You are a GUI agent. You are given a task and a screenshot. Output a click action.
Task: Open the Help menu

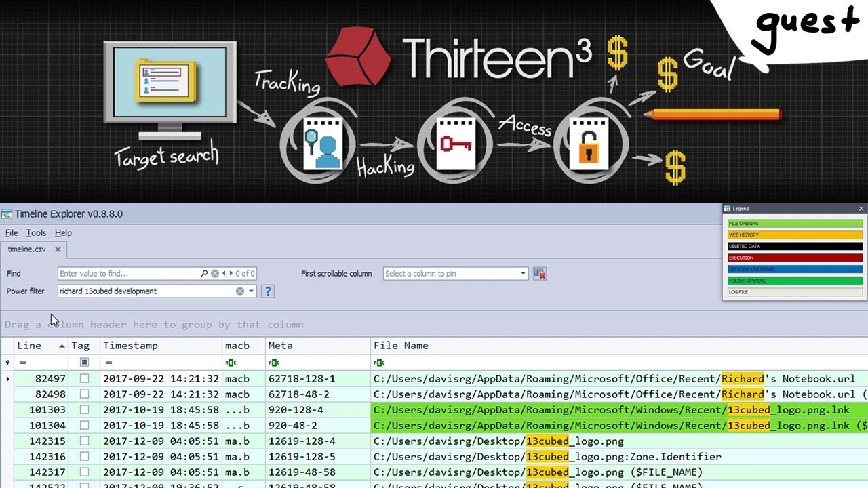pos(63,233)
